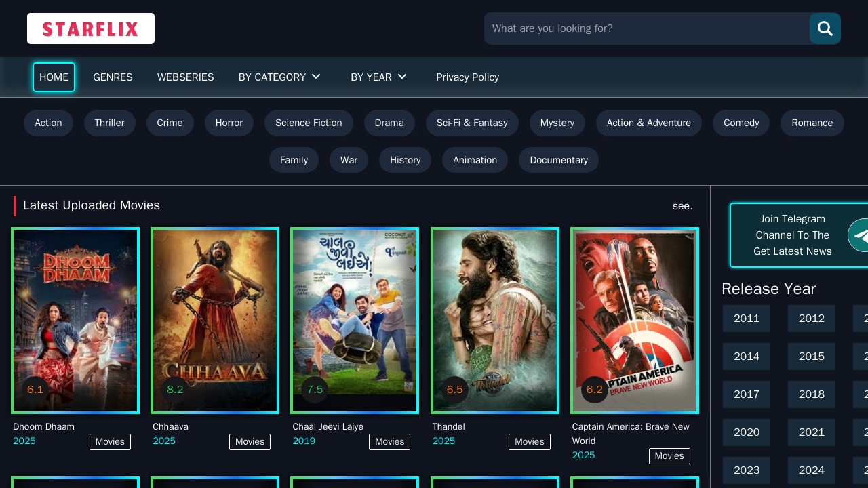Select the Romance genre chip
This screenshot has width=868, height=488.
point(812,123)
